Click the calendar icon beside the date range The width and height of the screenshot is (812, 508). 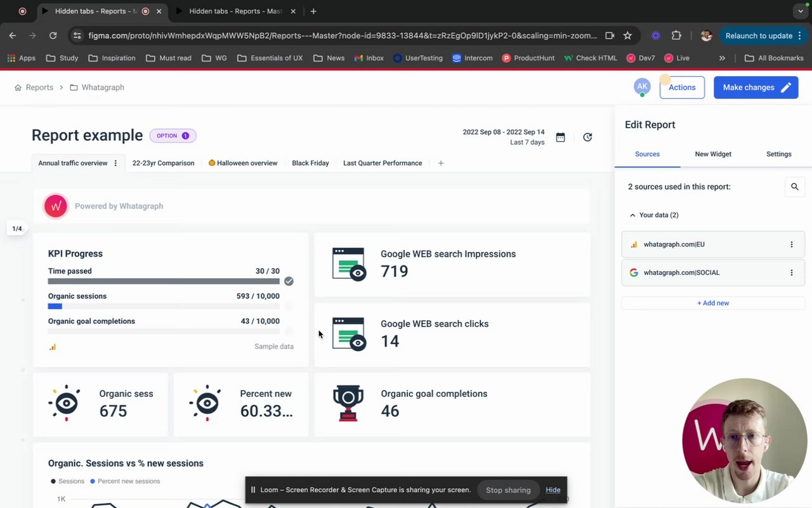560,137
